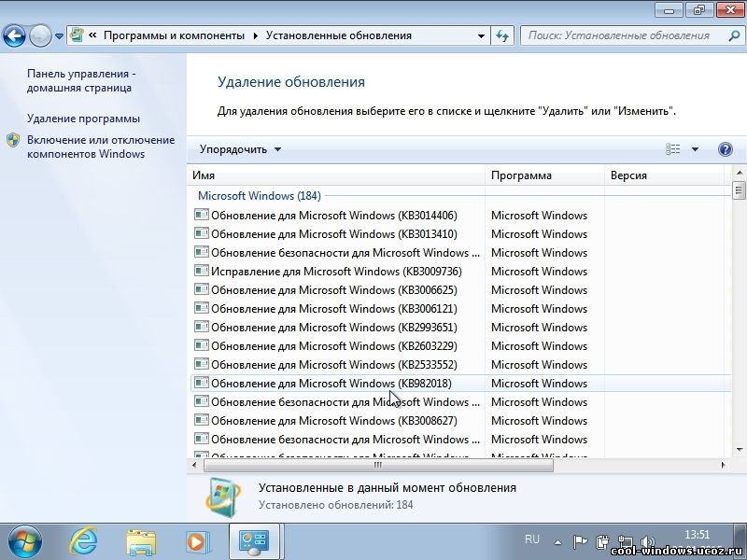Click the Windows Update details pane icon
747x560 pixels.
click(223, 497)
